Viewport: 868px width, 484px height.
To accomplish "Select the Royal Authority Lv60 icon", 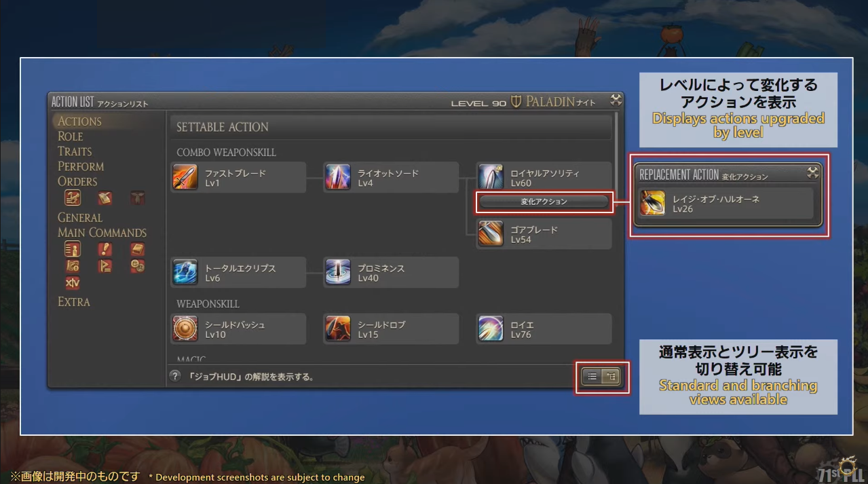I will 490,177.
